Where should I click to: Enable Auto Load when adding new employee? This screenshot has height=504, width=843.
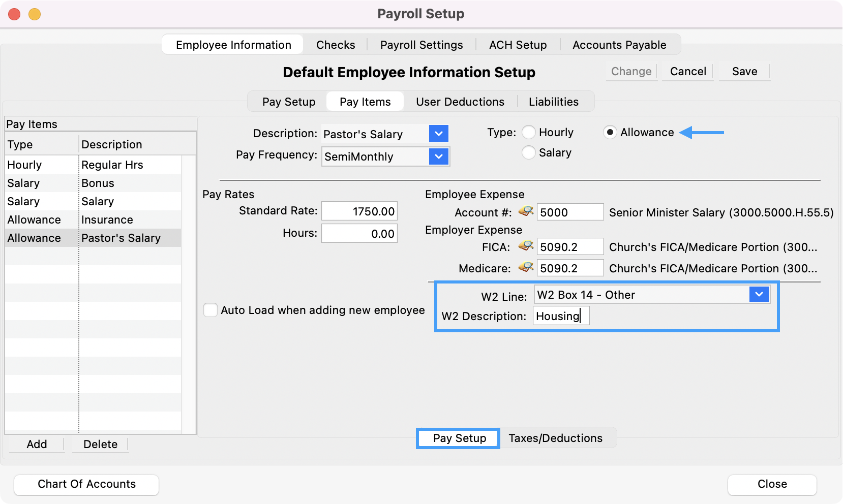[210, 310]
